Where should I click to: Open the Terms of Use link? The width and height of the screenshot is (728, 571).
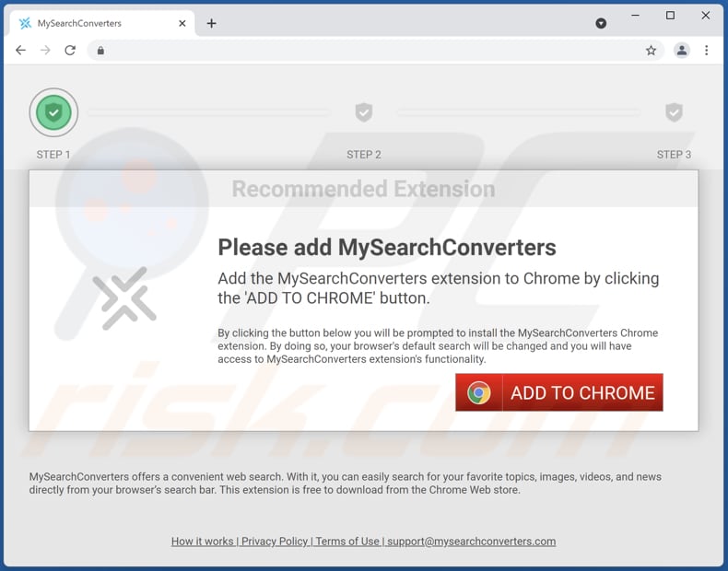tap(347, 542)
